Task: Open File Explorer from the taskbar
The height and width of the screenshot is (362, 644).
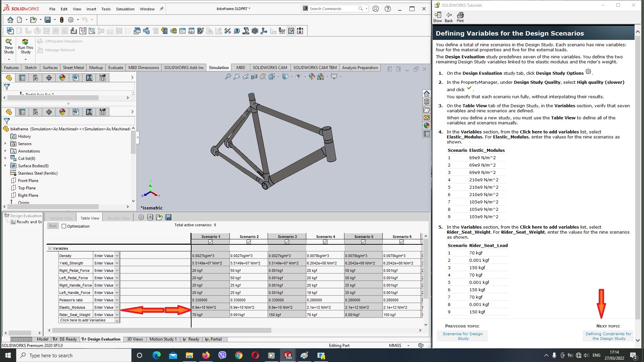Action: pyautogui.click(x=189, y=355)
